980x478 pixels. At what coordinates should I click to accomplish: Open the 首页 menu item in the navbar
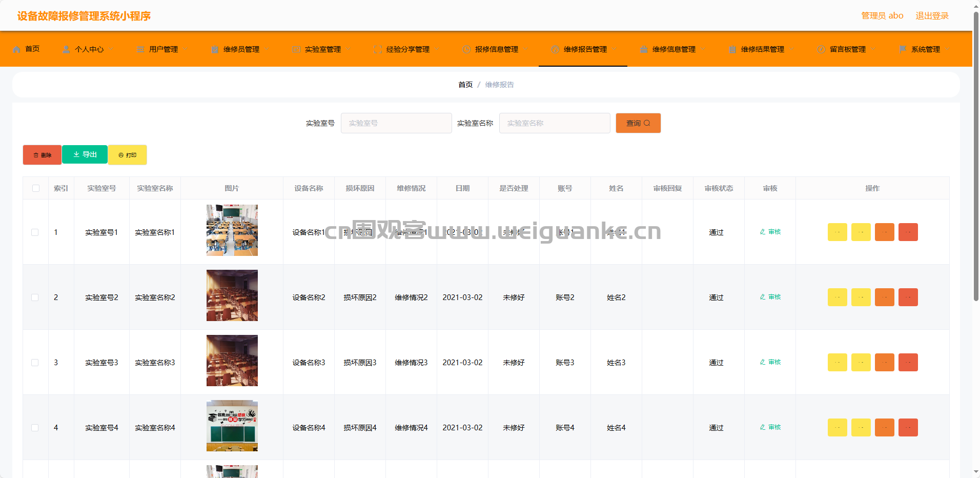click(32, 49)
